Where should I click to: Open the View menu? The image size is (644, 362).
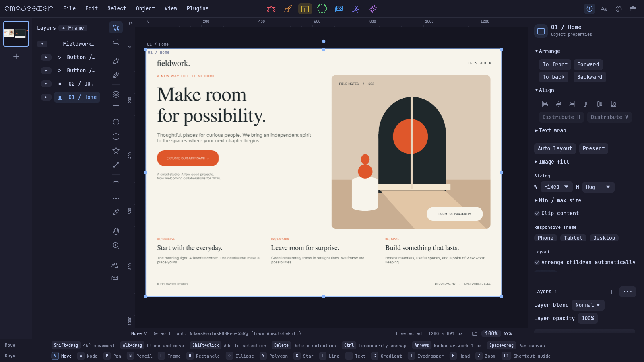(171, 8)
